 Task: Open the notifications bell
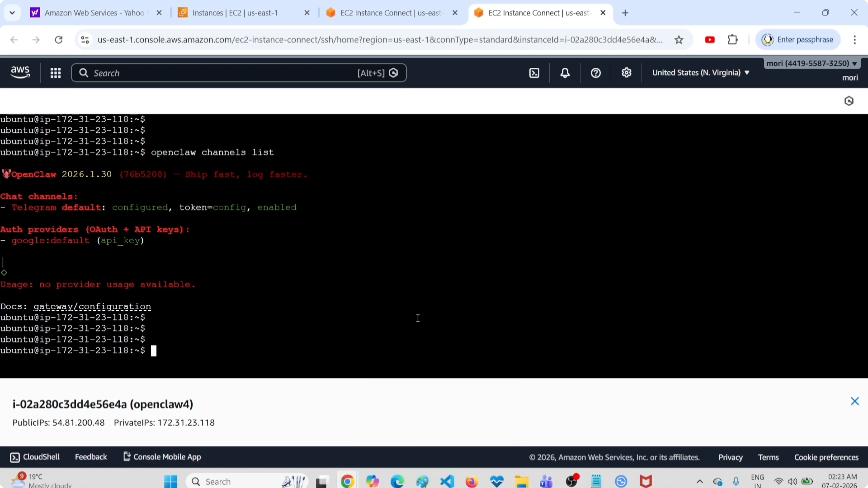point(565,73)
